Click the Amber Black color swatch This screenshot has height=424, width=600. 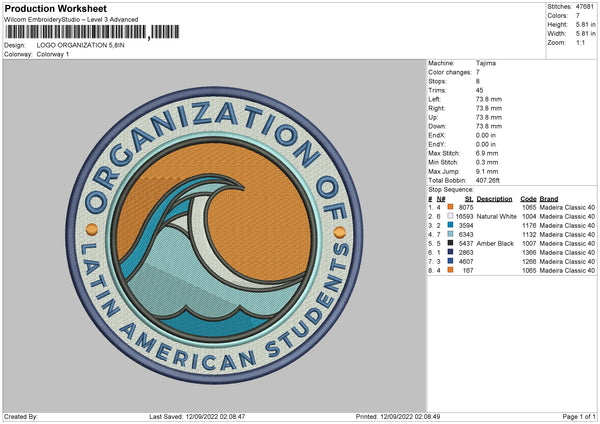click(x=450, y=243)
